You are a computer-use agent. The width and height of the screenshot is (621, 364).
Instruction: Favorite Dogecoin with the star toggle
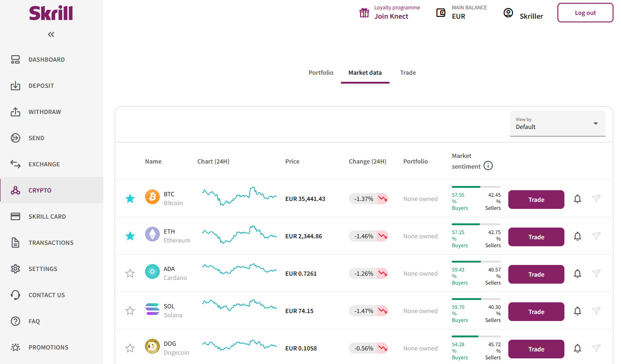(130, 348)
